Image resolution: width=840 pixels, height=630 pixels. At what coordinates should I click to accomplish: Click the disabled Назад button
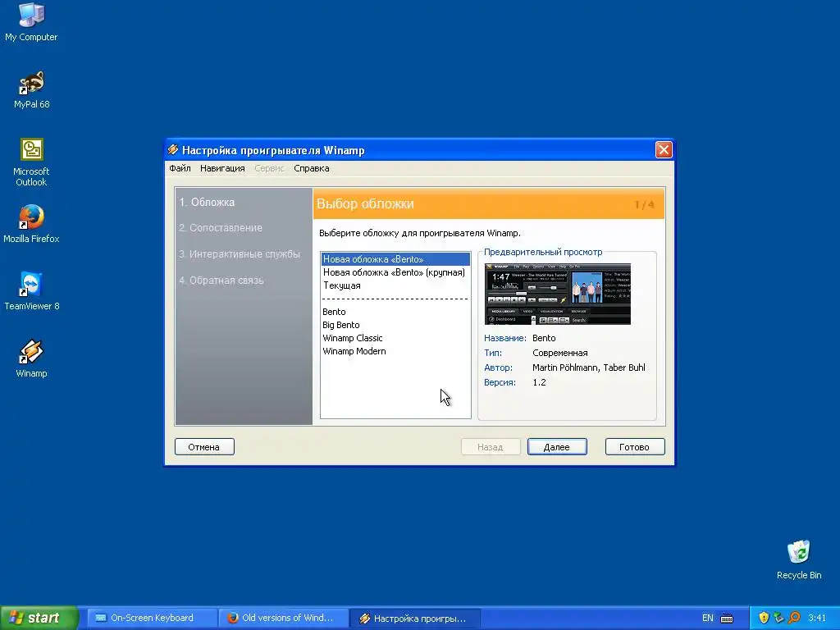pyautogui.click(x=491, y=447)
